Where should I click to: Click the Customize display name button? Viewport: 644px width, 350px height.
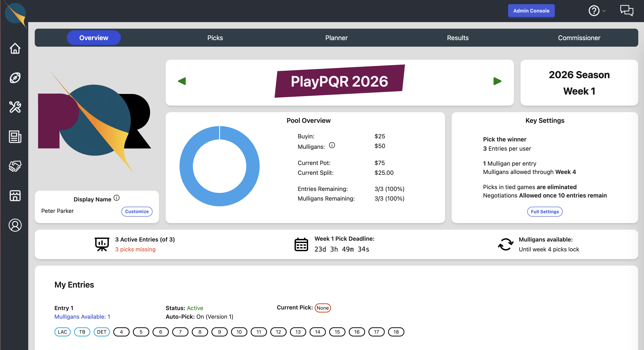137,211
